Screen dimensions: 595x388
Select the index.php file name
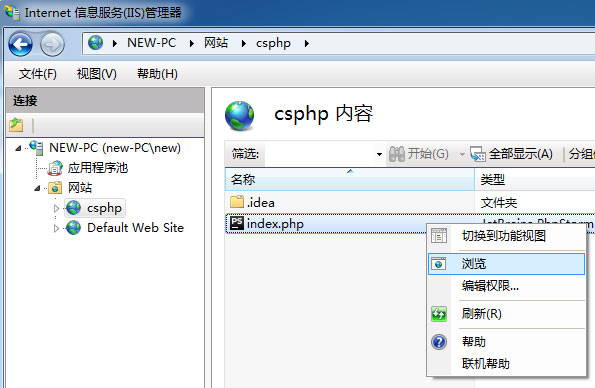point(275,224)
